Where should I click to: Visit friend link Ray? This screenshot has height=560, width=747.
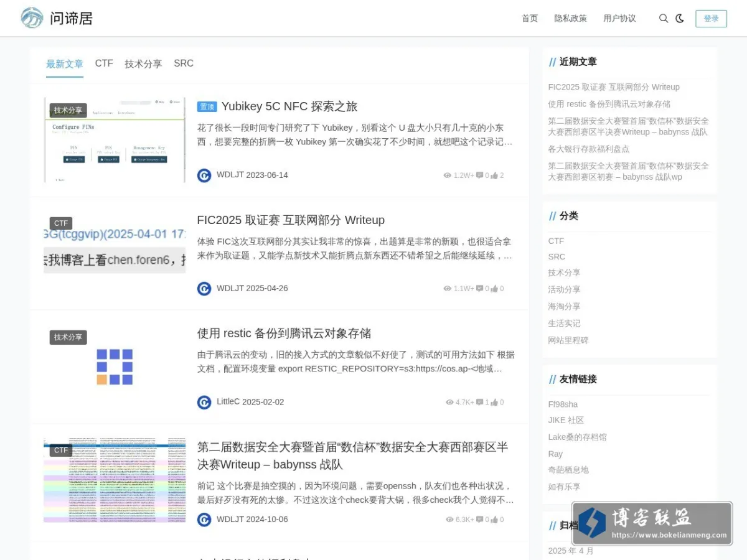[555, 454]
